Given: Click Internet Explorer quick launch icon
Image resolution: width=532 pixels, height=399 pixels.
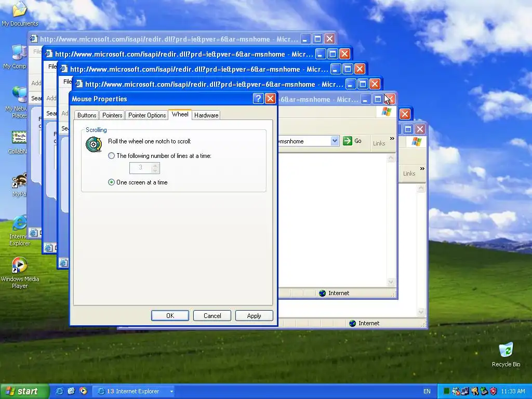Looking at the screenshot, I should click(x=59, y=391).
